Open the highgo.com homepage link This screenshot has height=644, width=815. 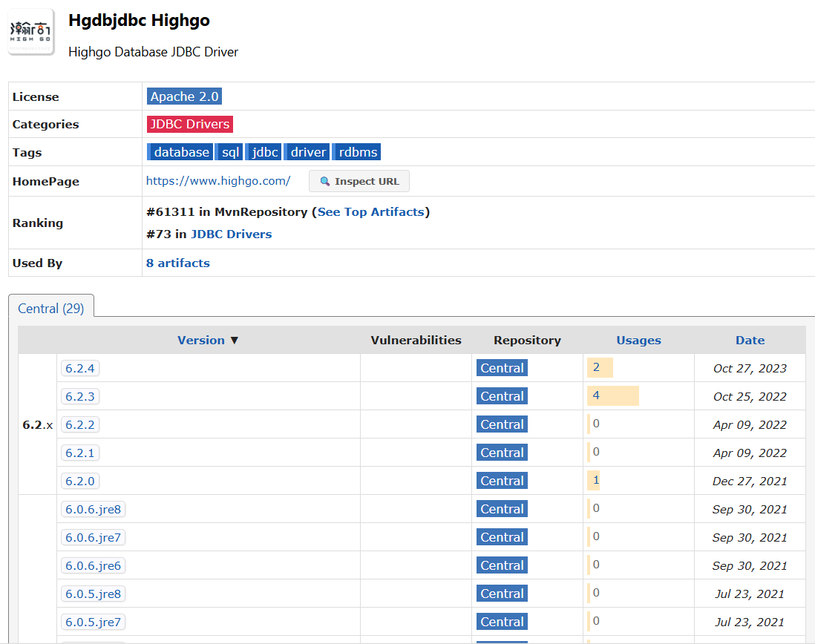point(218,181)
